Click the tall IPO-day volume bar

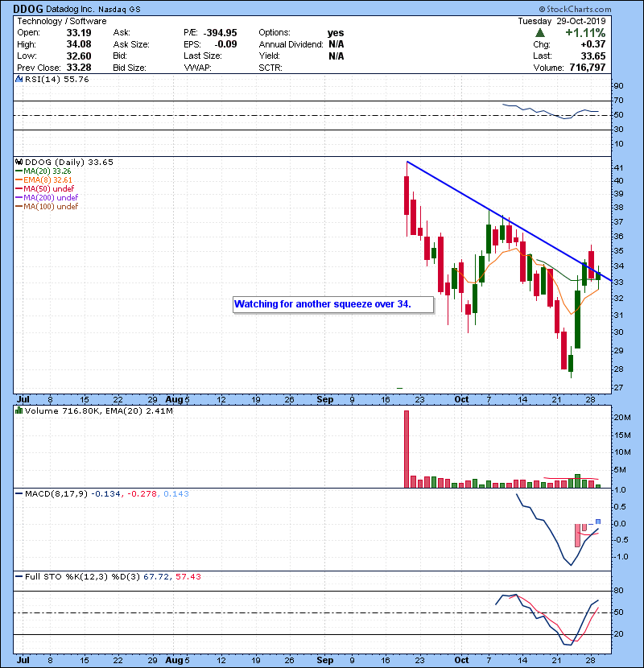(x=407, y=449)
